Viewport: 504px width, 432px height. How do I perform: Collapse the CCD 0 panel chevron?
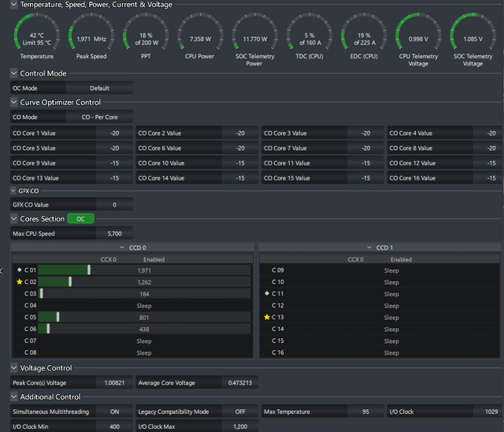click(x=122, y=248)
